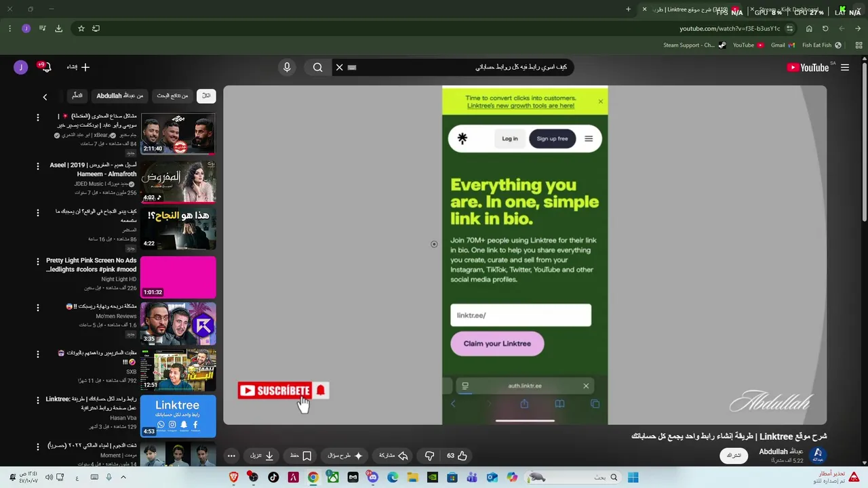Open the 2:11:40 podcast video thumbnail
Viewport: 868px width, 488px height.
(178, 134)
